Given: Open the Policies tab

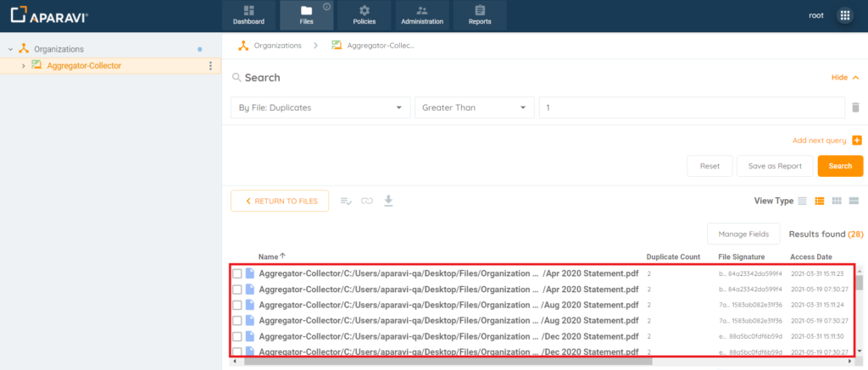Looking at the screenshot, I should coord(364,15).
